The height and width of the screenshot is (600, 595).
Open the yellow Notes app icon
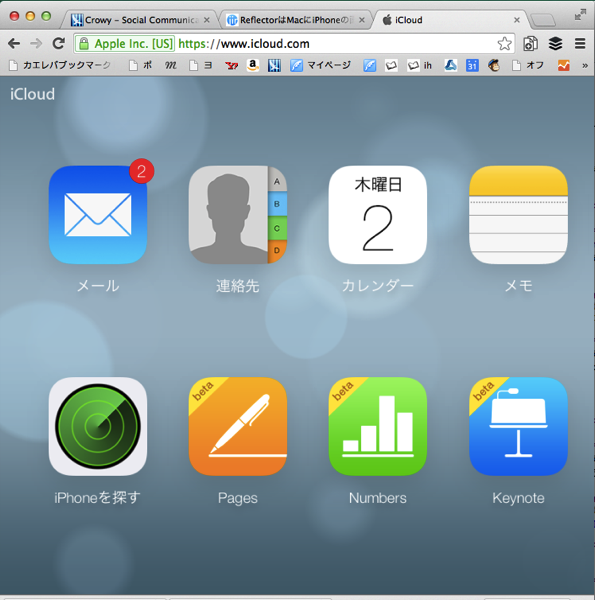[x=518, y=215]
